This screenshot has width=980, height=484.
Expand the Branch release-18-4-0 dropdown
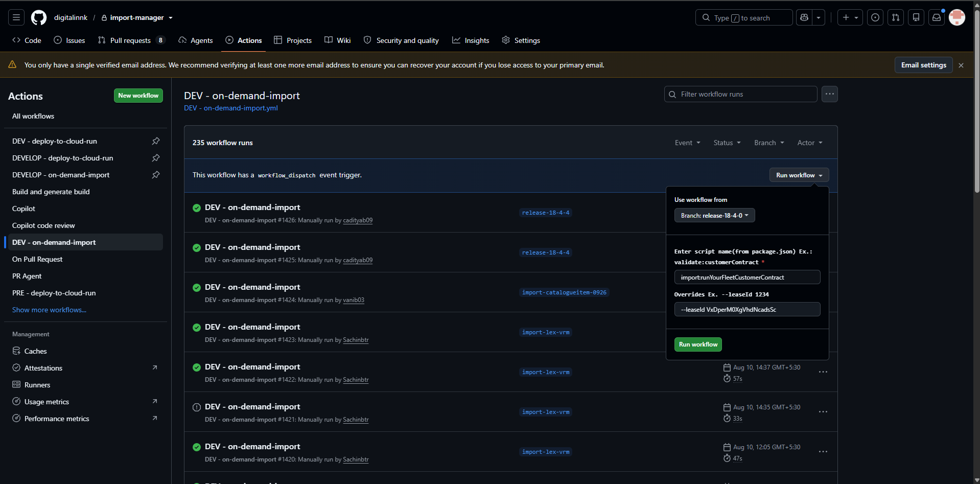pos(714,216)
